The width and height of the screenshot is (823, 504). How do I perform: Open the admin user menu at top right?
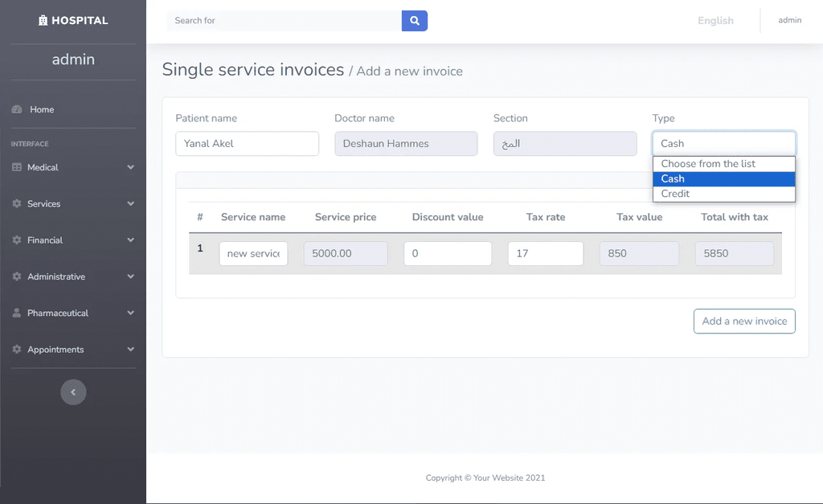pos(789,20)
